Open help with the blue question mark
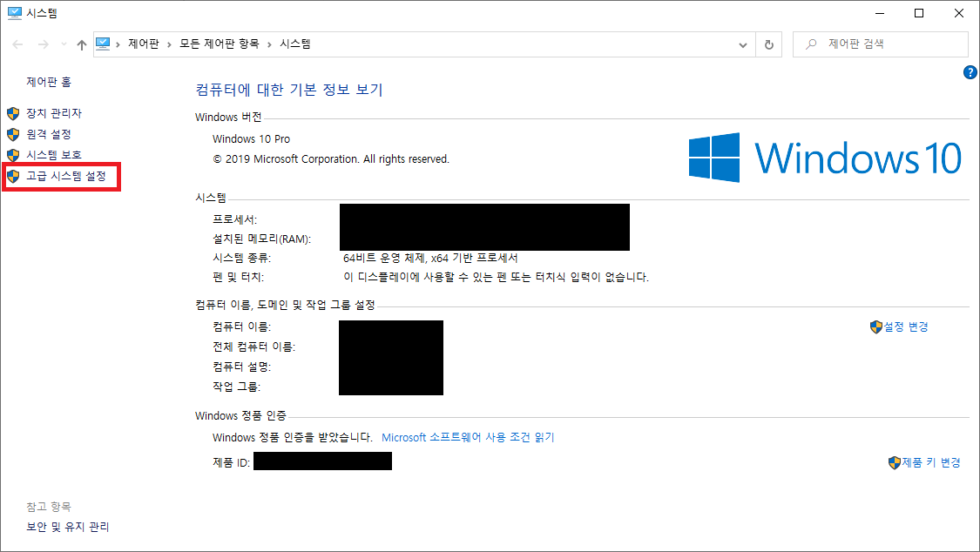 pos(970,72)
